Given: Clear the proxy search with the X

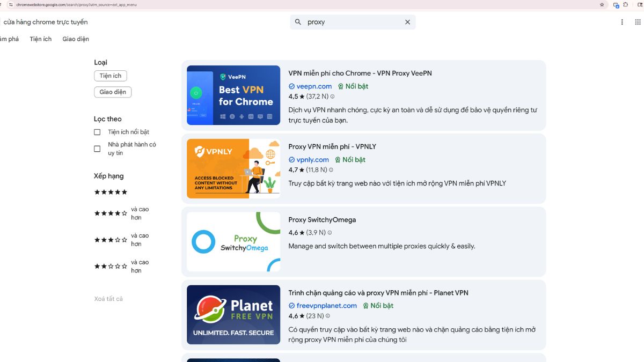Looking at the screenshot, I should click(407, 22).
